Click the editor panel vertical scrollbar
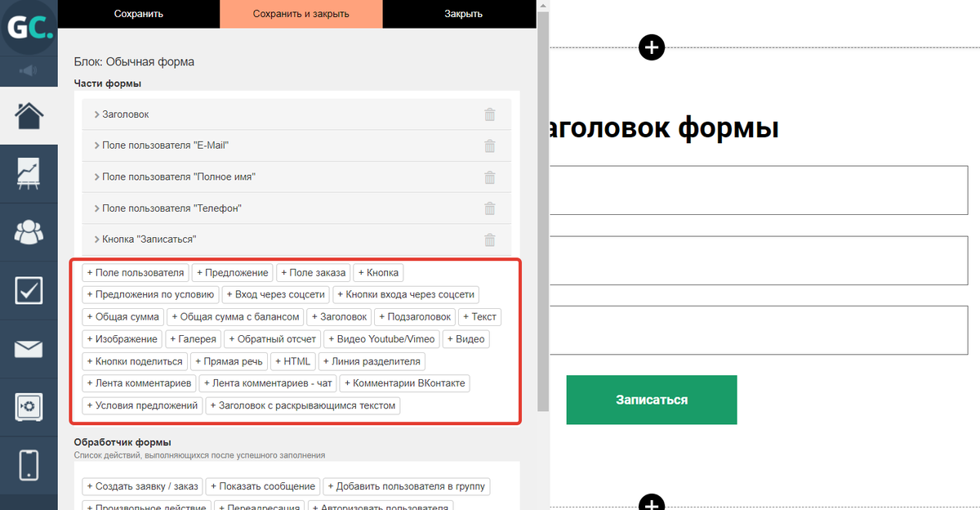Image resolution: width=980 pixels, height=510 pixels. [543, 211]
